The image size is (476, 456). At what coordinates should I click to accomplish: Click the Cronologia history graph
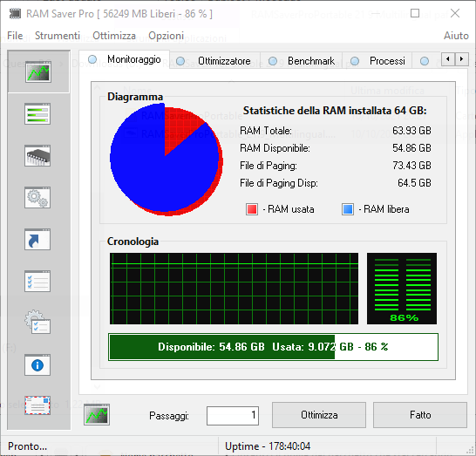234,289
